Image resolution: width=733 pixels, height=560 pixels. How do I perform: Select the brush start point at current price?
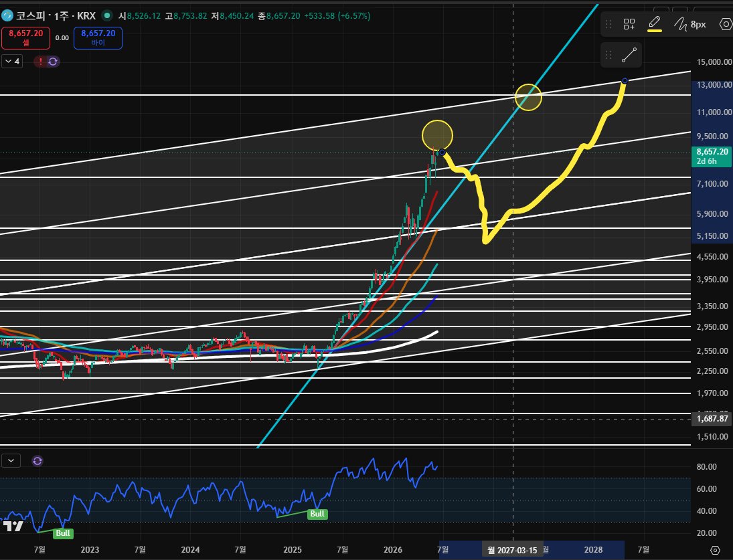pos(442,153)
